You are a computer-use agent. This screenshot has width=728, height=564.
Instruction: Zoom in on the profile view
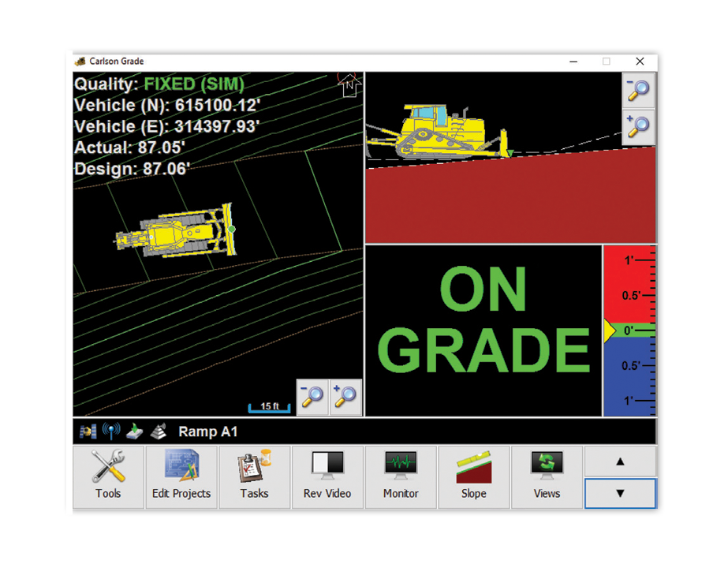pyautogui.click(x=637, y=127)
